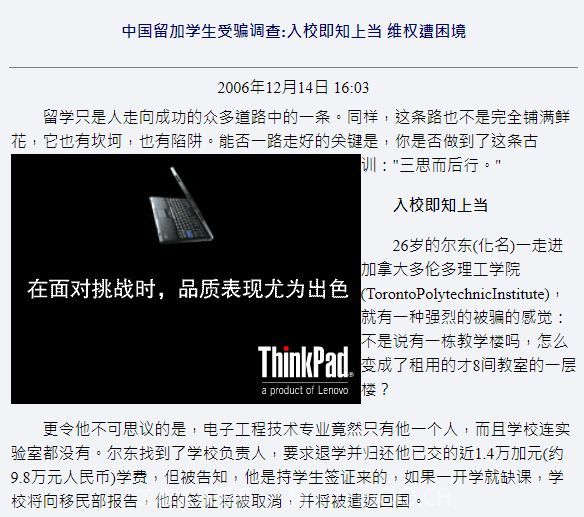Click the text 加拿大多伦多理工学院

[441, 269]
